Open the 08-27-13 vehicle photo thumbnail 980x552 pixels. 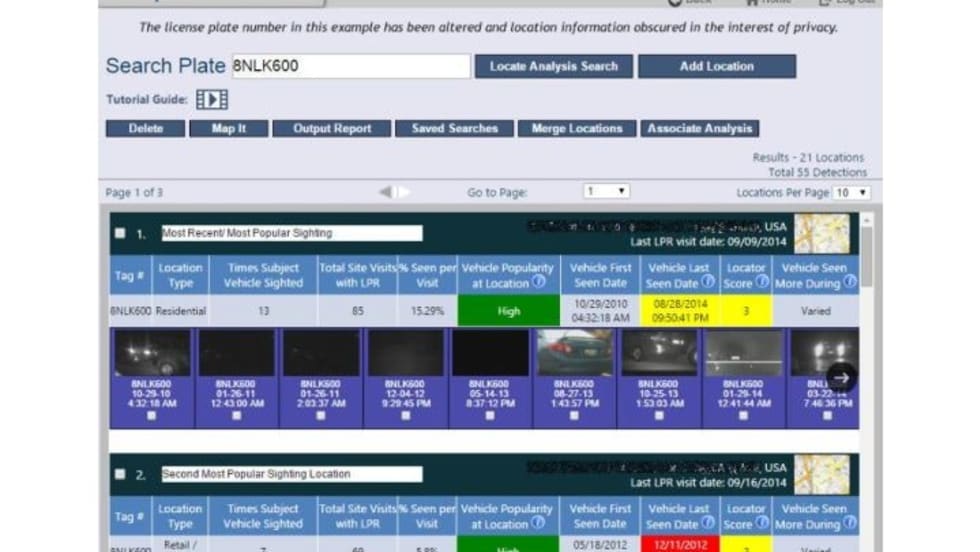575,353
